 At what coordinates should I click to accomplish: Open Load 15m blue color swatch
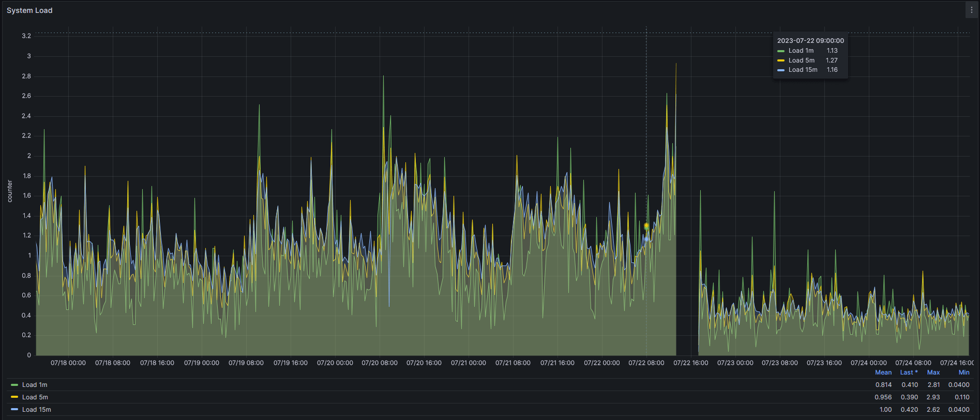point(14,410)
